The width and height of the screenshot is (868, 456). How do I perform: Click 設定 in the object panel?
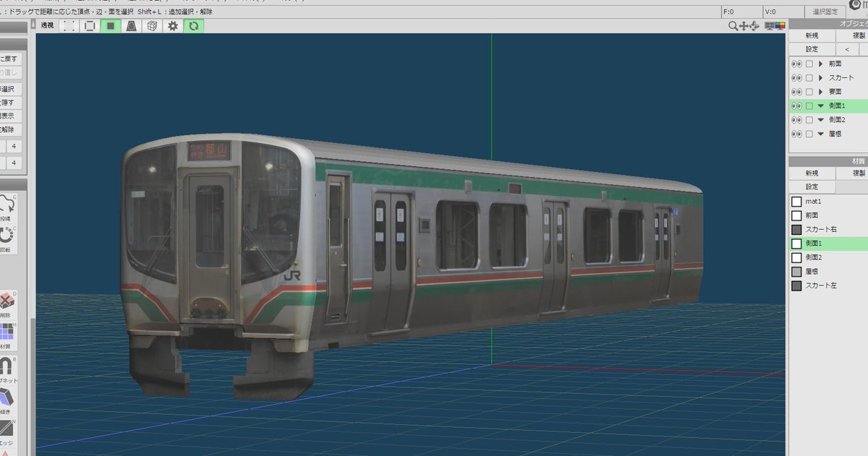812,49
